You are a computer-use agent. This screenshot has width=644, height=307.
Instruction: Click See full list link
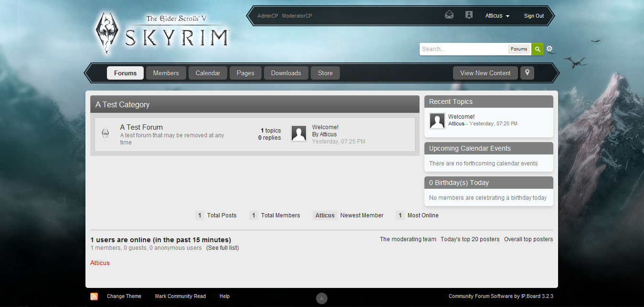click(222, 248)
